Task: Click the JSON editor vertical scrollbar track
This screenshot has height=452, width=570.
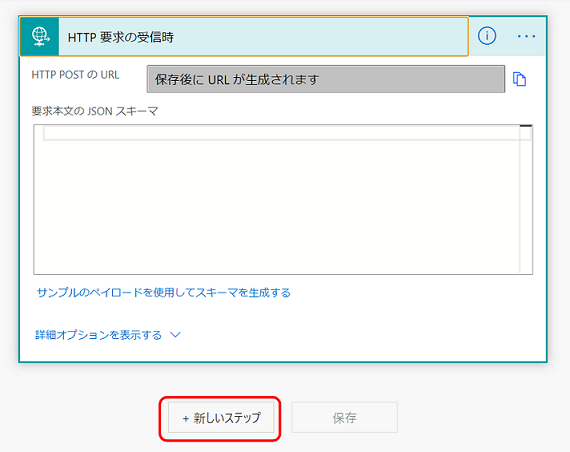Action: point(526,204)
